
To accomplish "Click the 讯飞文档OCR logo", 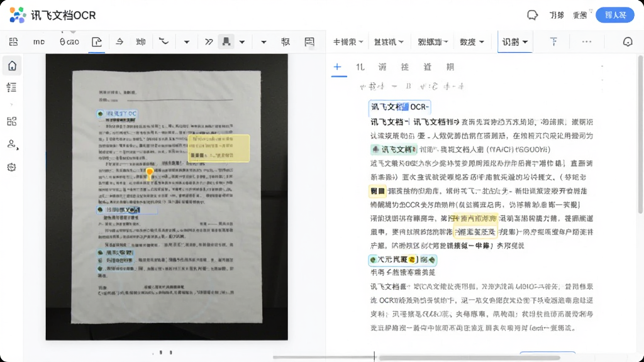I will click(18, 15).
